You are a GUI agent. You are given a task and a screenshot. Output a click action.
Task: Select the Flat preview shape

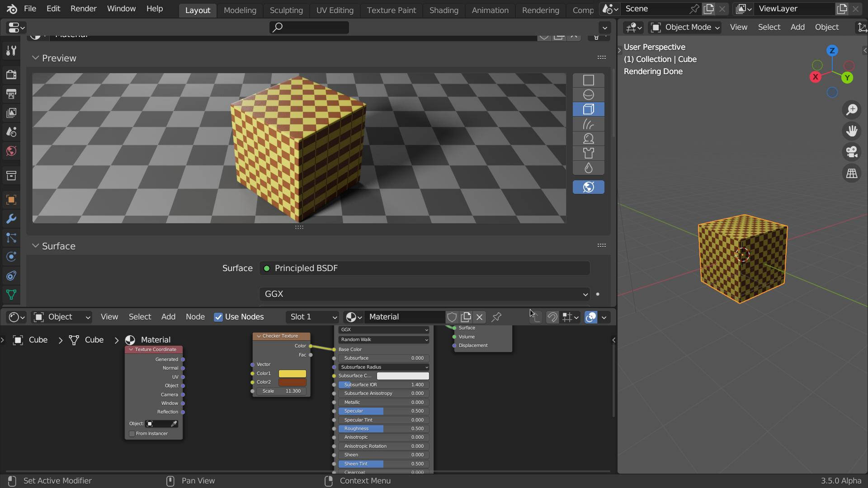tap(588, 80)
